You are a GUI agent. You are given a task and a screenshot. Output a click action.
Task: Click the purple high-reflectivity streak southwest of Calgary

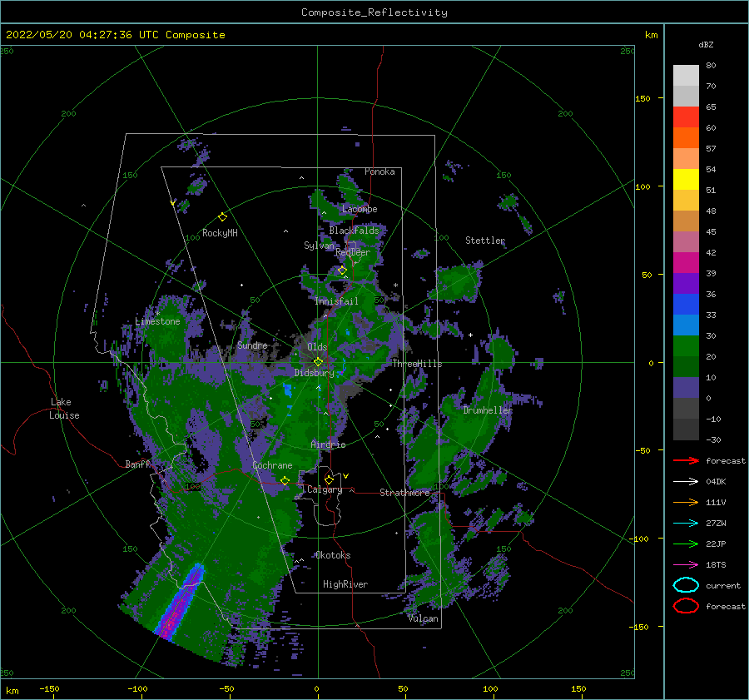180,602
